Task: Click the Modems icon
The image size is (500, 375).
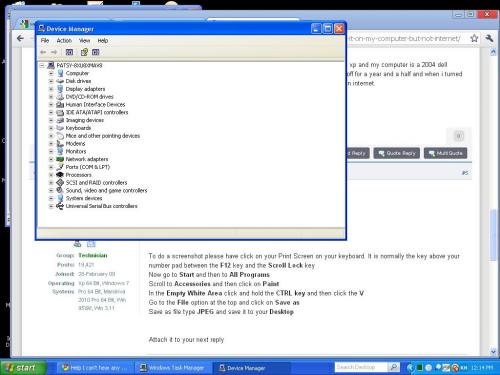Action: tap(60, 144)
